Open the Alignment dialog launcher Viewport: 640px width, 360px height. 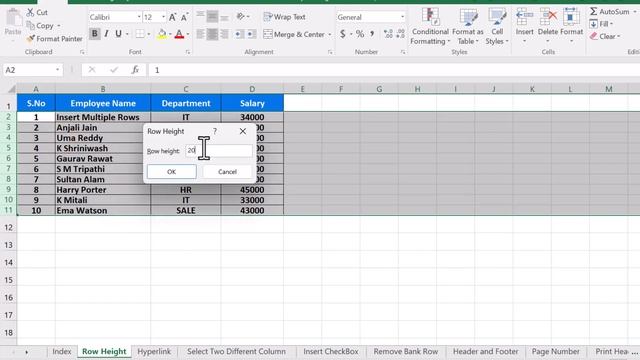[330, 52]
